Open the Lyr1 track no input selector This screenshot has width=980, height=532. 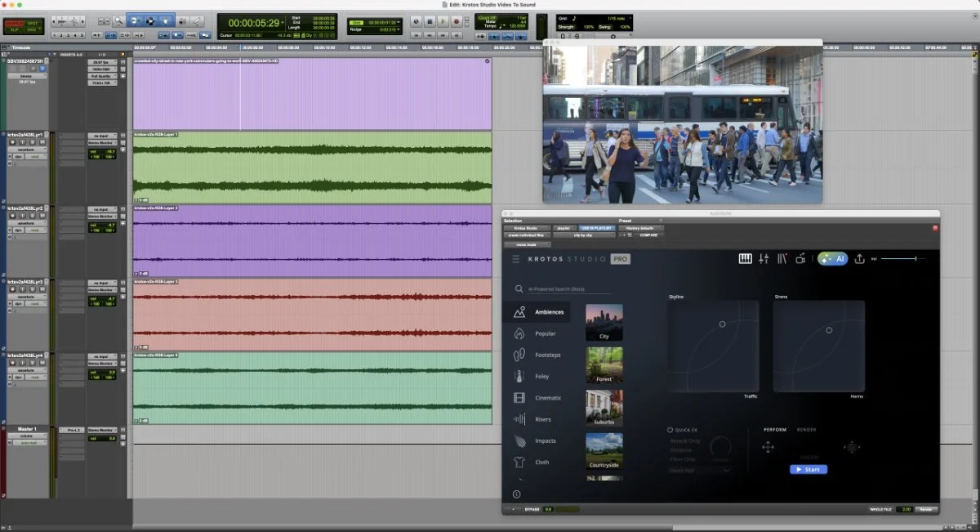click(101, 136)
